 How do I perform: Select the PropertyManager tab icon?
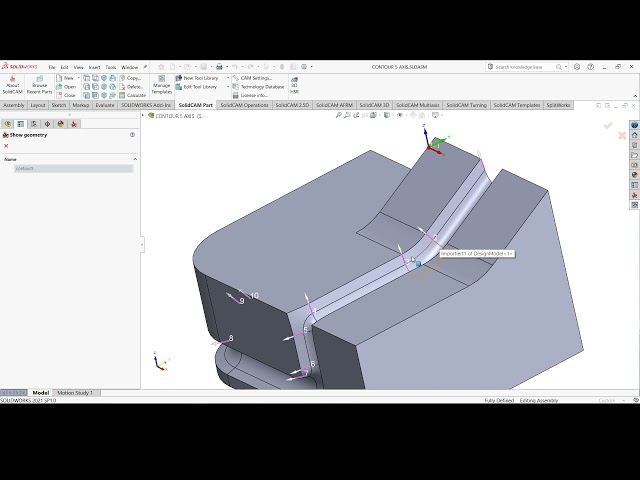coord(21,124)
